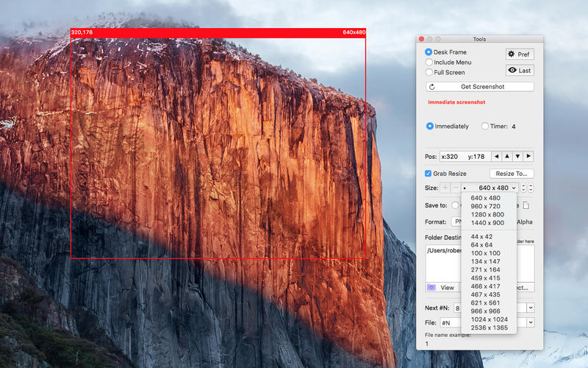Click the Resize To... button
The width and height of the screenshot is (588, 368).
512,174
